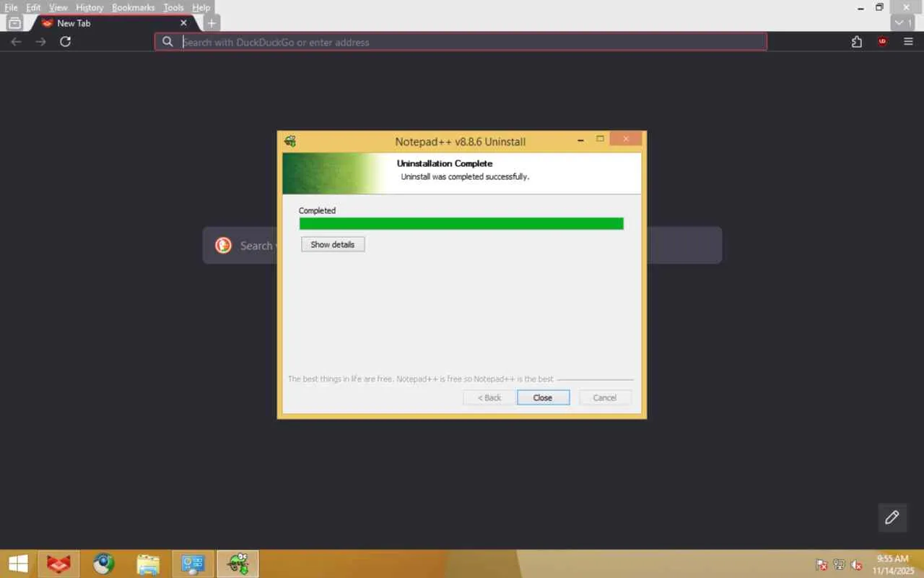Click the network icon in the system tray
This screenshot has width=924, height=578.
pos(840,565)
